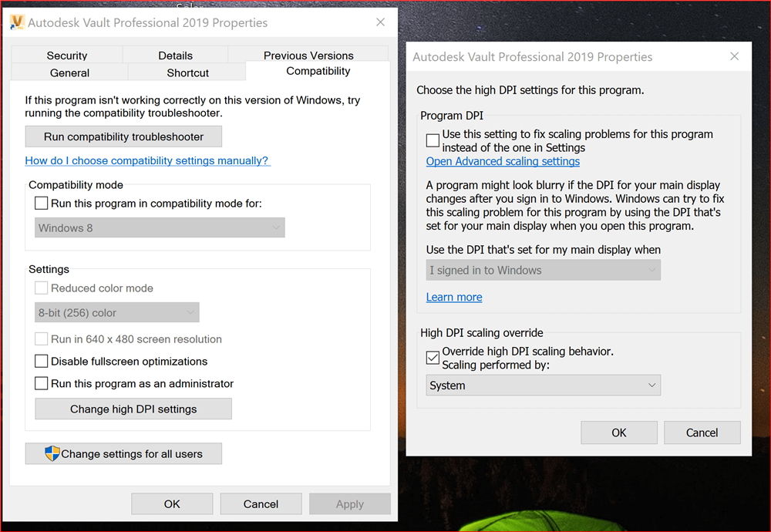Click the 'High DPI scaling override' group label
The height and width of the screenshot is (532, 771).
tap(481, 333)
